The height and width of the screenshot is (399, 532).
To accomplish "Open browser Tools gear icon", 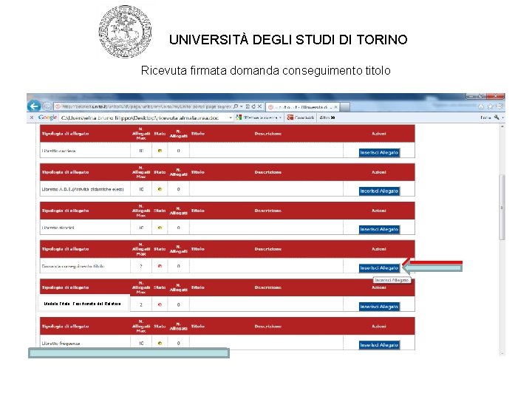I will tap(499, 106).
